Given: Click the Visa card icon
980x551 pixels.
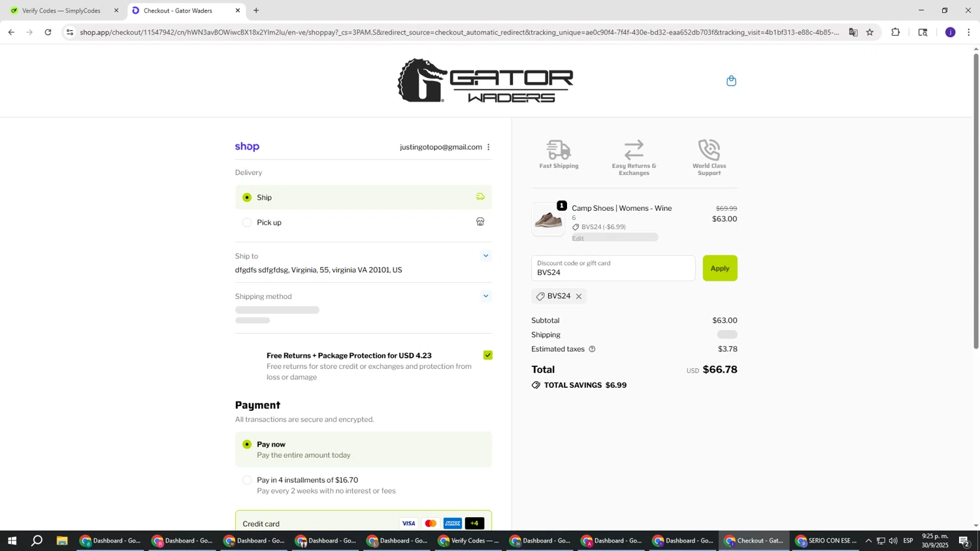Looking at the screenshot, I should 408,524.
